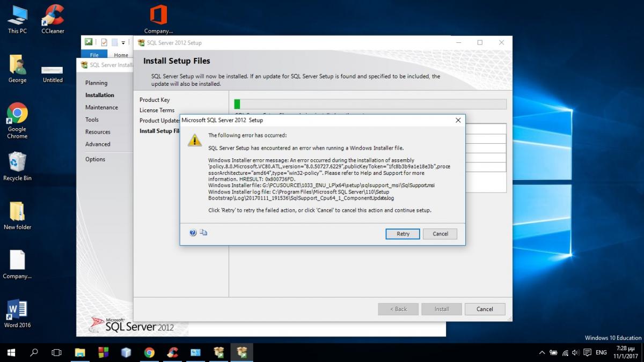Click the help question-mark icon in error dialog
The image size is (644, 362).
point(193,233)
